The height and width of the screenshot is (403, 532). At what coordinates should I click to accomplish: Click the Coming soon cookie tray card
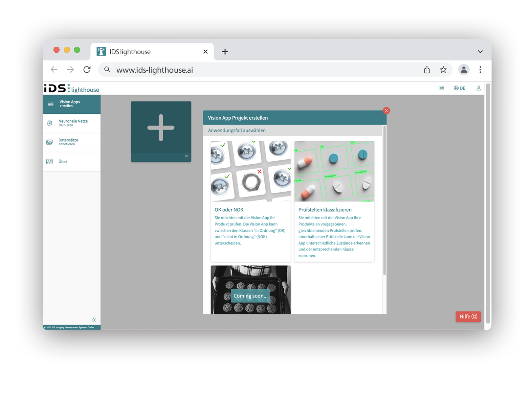[251, 290]
